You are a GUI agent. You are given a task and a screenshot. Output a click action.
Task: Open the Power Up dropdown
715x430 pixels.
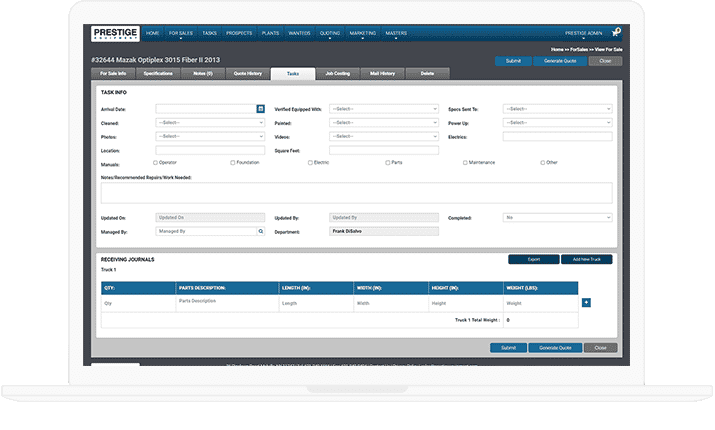pyautogui.click(x=557, y=122)
